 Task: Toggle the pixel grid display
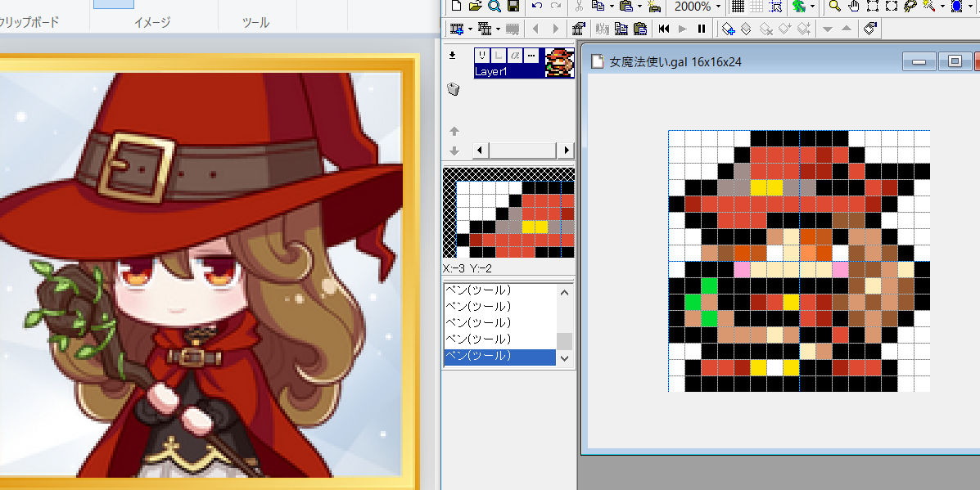click(738, 7)
